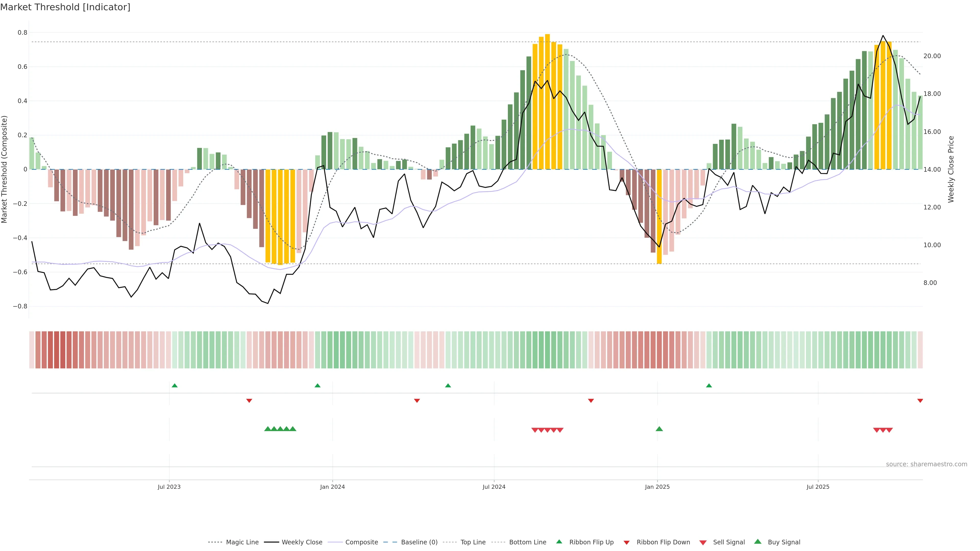Click Ribbon Flip Up legend triangle icon
The height and width of the screenshot is (551, 980).
tap(559, 542)
